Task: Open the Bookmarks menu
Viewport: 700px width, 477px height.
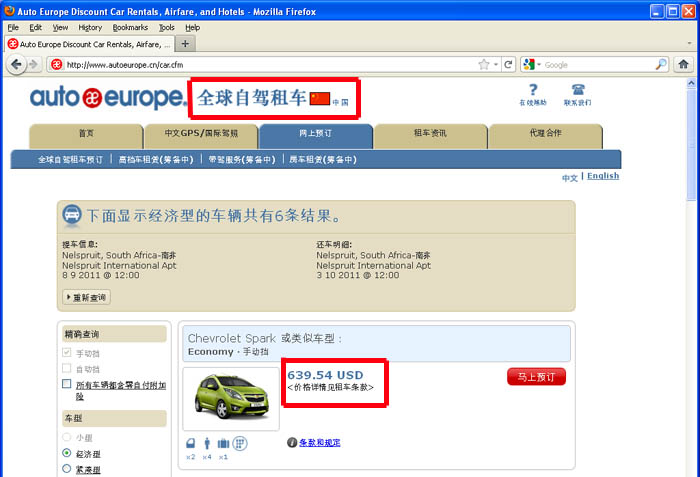Action: tap(130, 27)
